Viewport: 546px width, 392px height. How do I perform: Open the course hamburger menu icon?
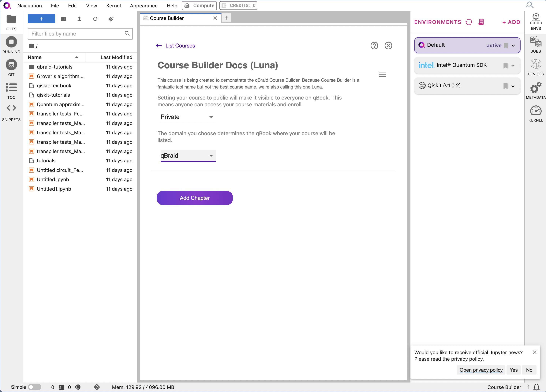(382, 75)
